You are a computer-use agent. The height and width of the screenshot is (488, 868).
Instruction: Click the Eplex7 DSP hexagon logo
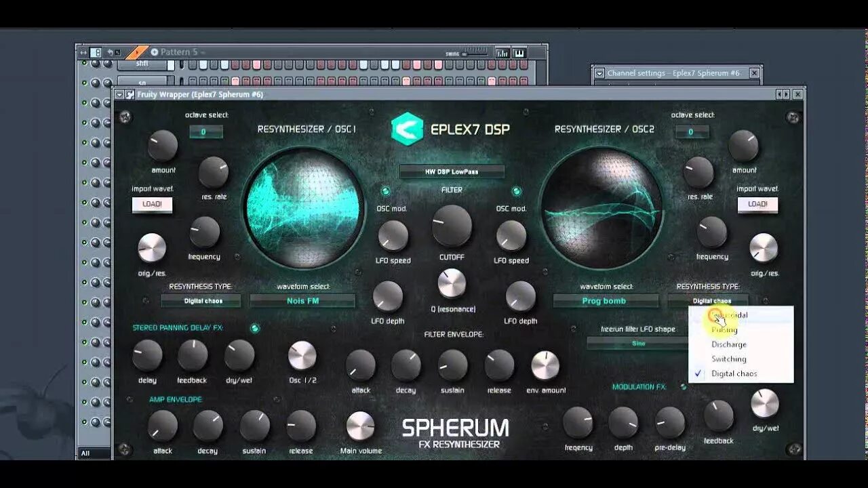click(x=407, y=129)
